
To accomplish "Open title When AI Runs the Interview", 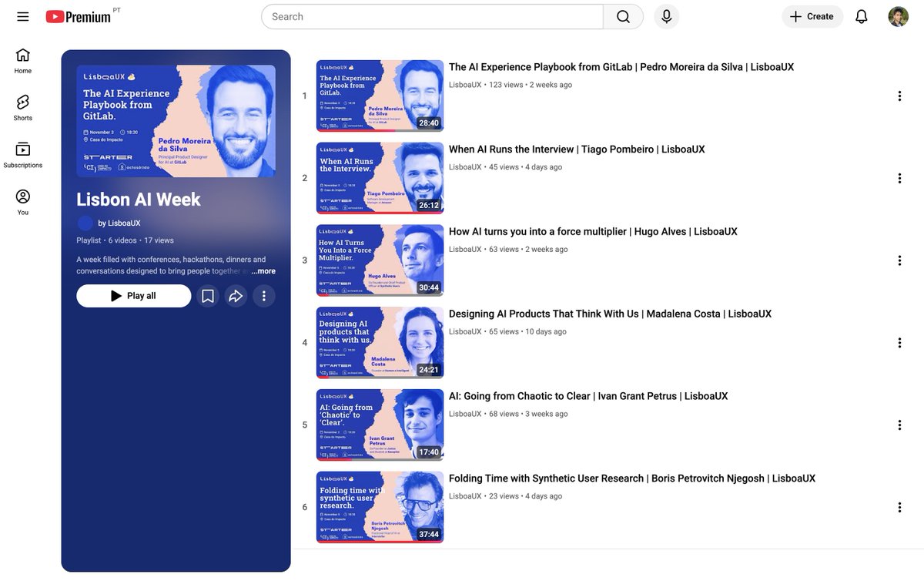I will pyautogui.click(x=577, y=149).
